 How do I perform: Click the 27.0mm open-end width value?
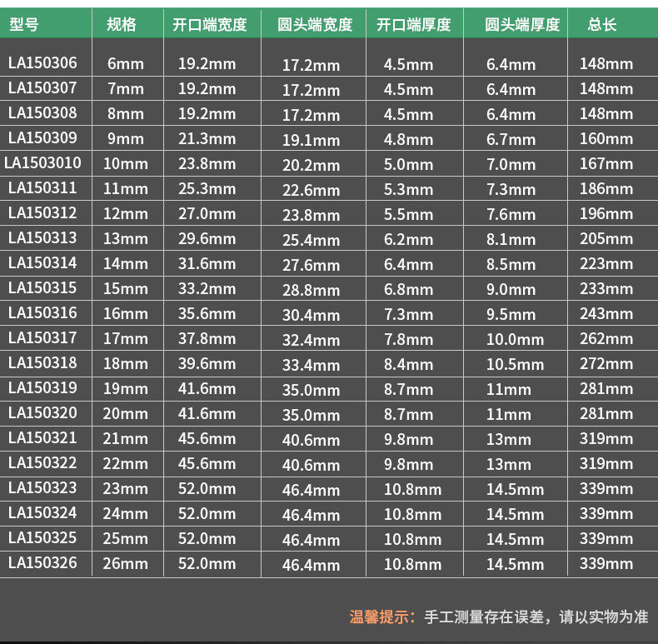207,213
